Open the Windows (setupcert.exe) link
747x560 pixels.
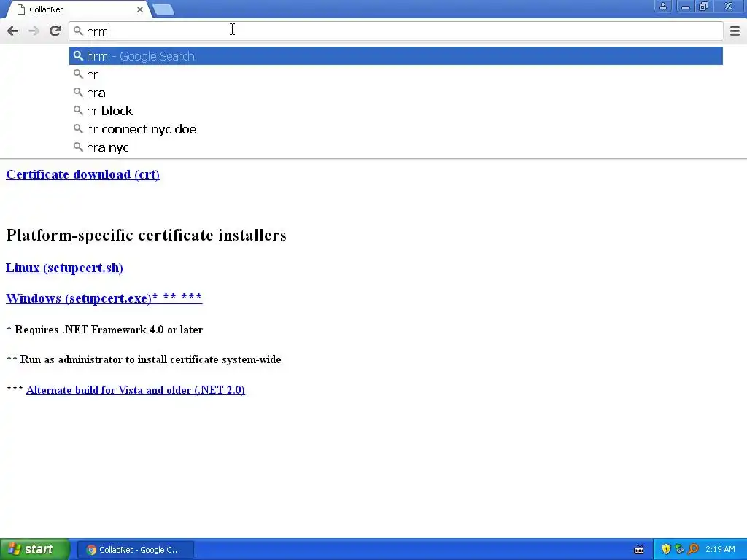[104, 298]
